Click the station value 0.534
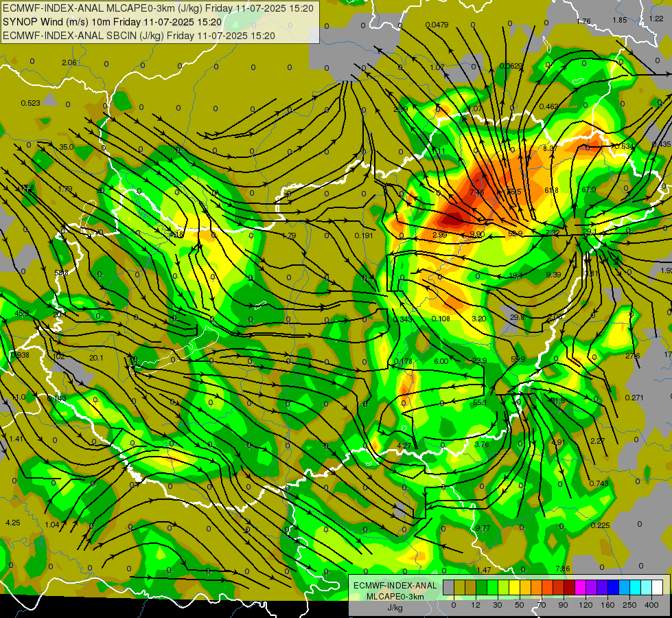672x618 pixels. point(625,147)
